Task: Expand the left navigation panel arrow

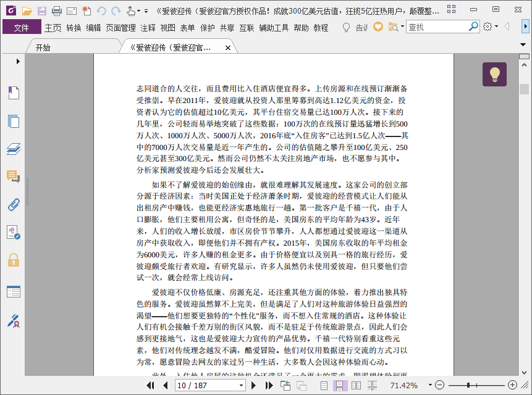Action: click(x=18, y=61)
